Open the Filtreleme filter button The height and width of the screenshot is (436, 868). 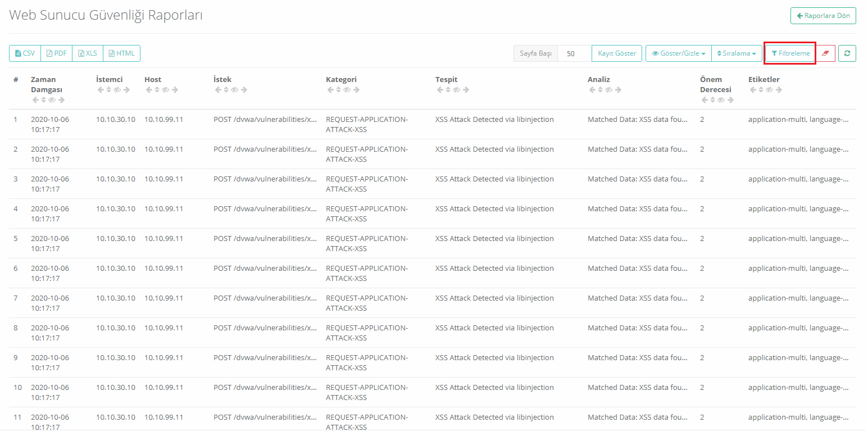pyautogui.click(x=790, y=53)
